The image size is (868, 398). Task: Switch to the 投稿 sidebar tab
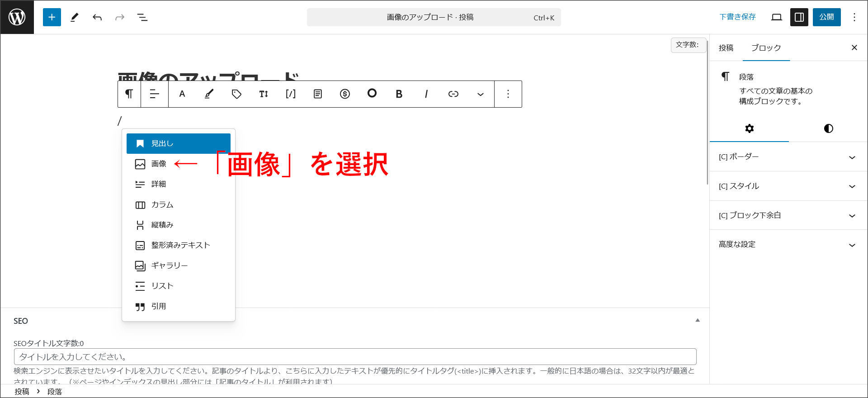tap(726, 48)
